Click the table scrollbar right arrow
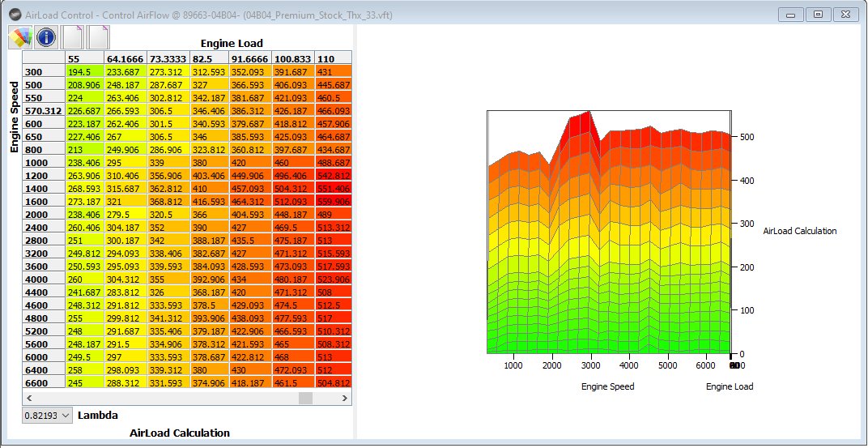 344,398
